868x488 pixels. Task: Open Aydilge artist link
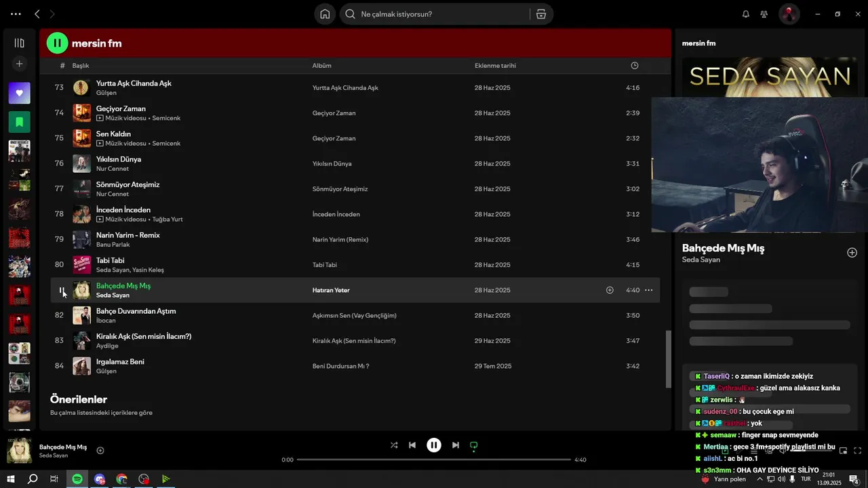(107, 346)
